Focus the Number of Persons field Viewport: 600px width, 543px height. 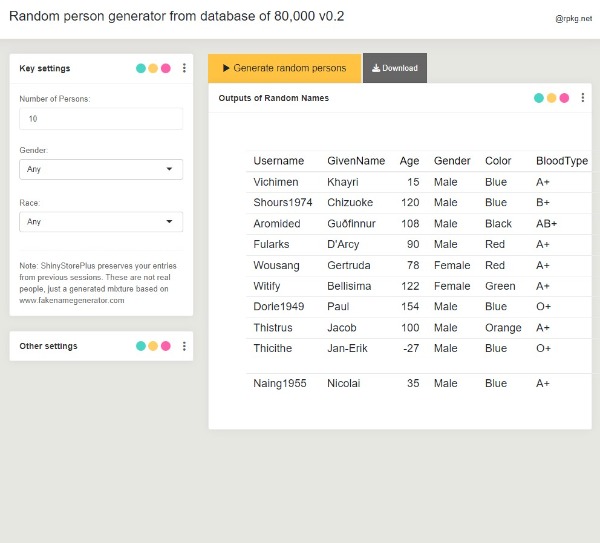pos(101,118)
